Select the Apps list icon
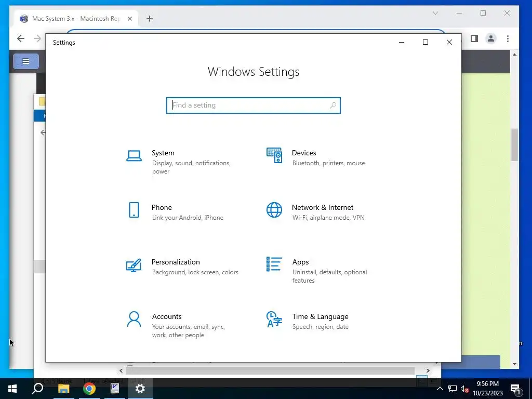Screen dimensions: 532x399 274,264
